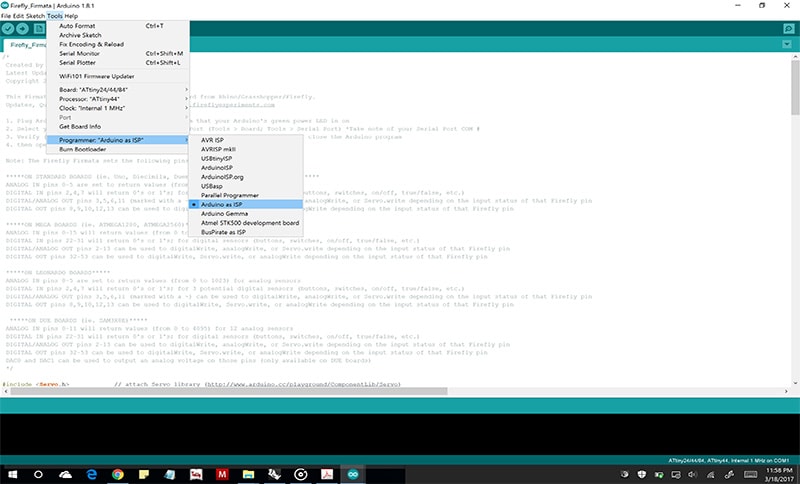800x484 pixels.
Task: Click Burn Bootloader
Action: [x=118, y=149]
